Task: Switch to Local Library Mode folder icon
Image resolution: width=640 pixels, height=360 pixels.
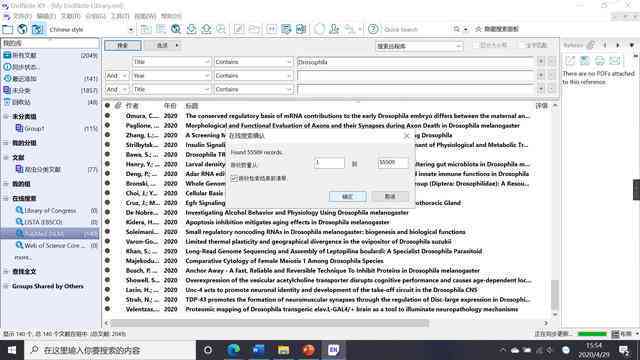Action: click(8, 29)
